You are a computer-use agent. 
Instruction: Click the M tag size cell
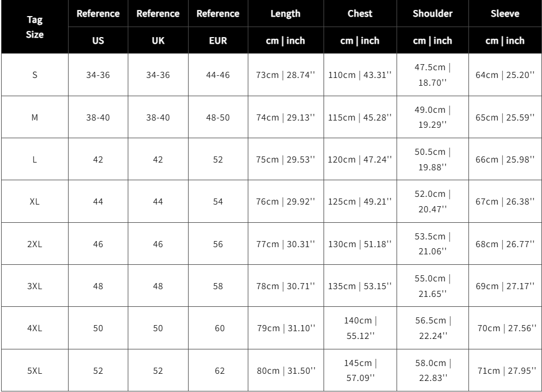point(34,117)
